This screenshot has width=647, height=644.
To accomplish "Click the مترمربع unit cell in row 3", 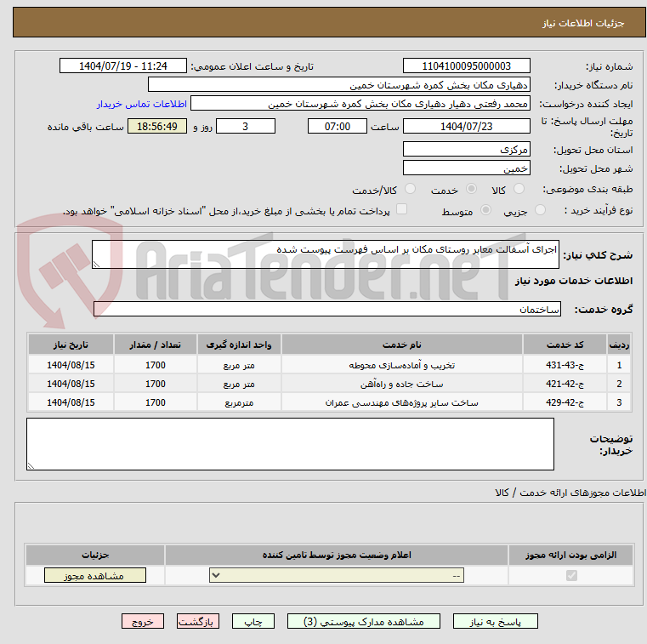I will (x=239, y=402).
